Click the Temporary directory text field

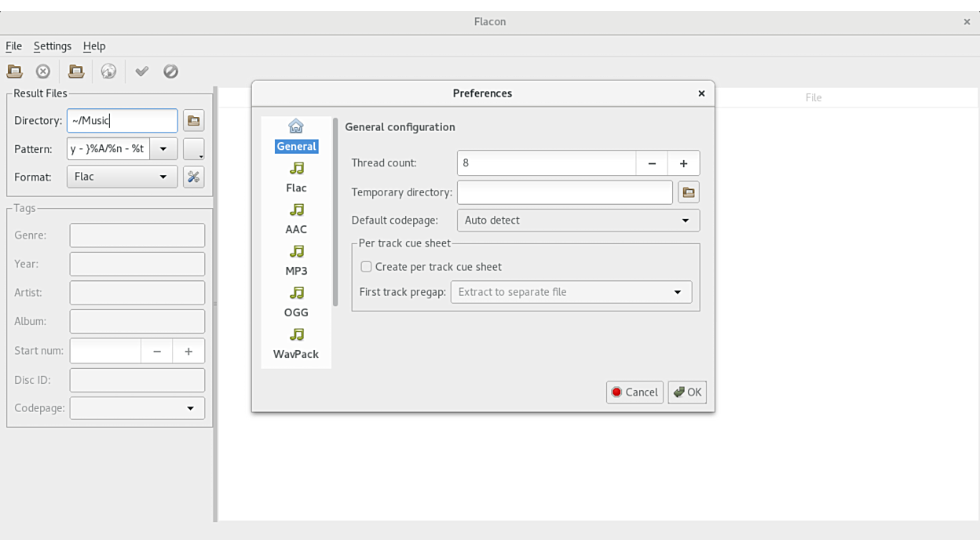point(565,192)
